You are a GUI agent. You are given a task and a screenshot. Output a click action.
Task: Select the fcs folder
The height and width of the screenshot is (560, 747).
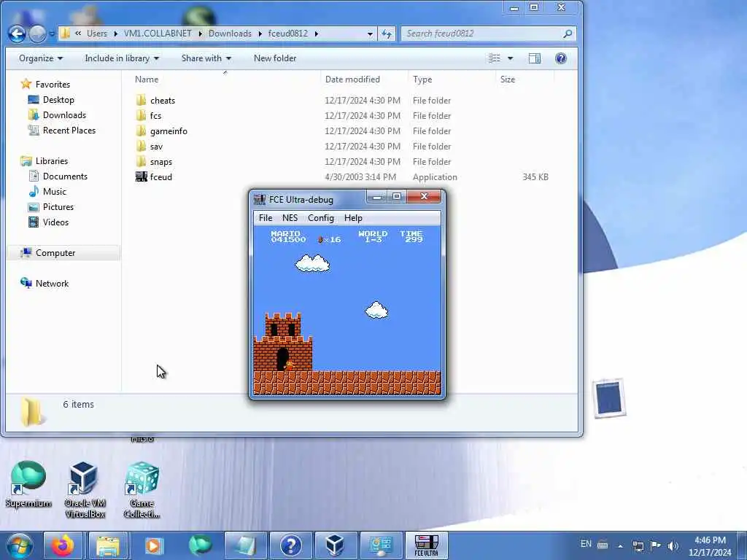click(x=155, y=116)
